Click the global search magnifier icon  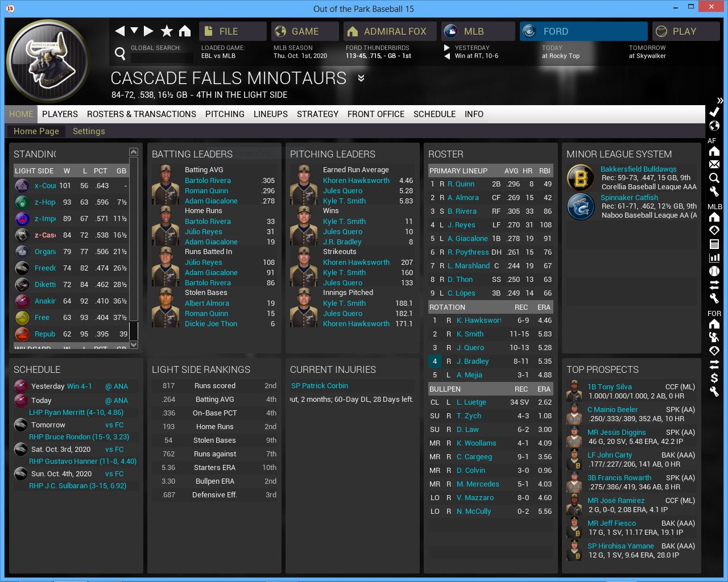(x=120, y=53)
